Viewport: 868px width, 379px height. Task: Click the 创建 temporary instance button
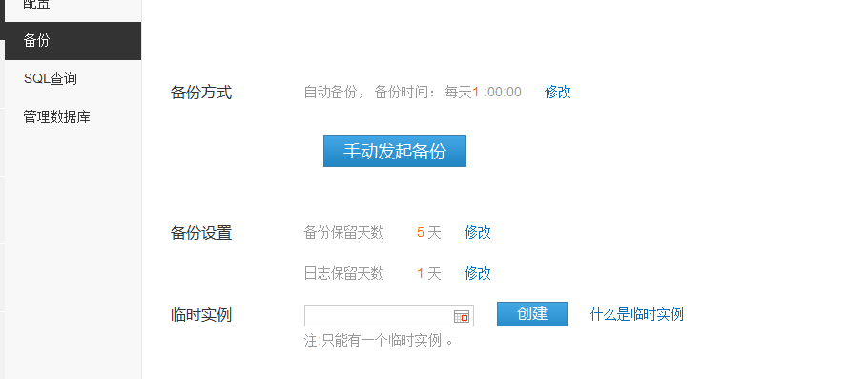[532, 314]
